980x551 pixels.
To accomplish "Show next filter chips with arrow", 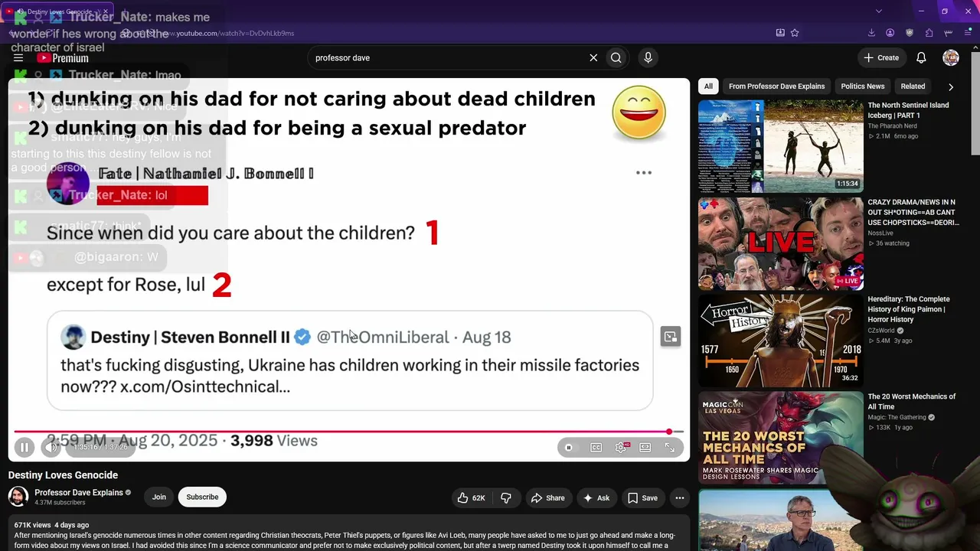I will click(951, 86).
